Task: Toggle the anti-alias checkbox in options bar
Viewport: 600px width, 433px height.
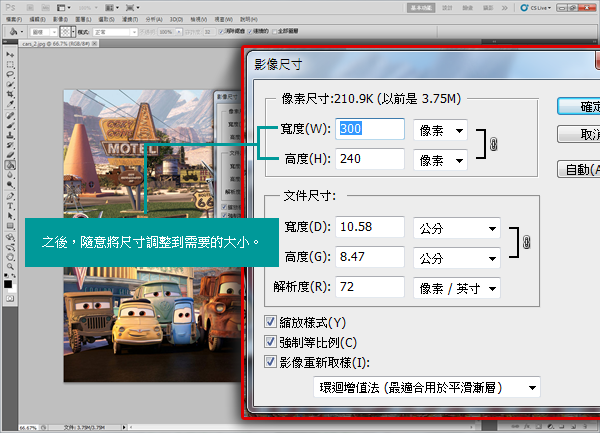Action: pyautogui.click(x=220, y=32)
